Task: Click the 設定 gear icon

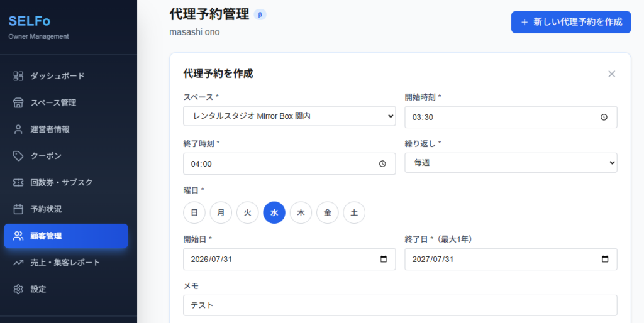Action: click(18, 289)
